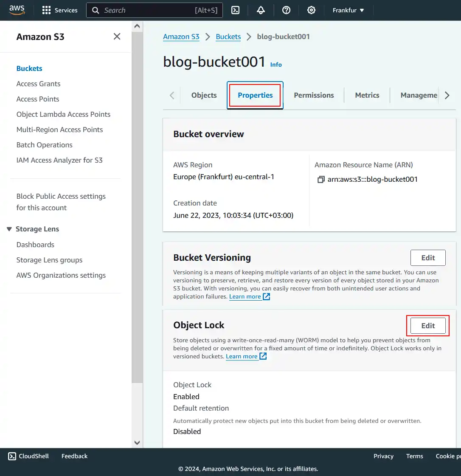Open the Permissions tab
The height and width of the screenshot is (476, 461).
(314, 95)
